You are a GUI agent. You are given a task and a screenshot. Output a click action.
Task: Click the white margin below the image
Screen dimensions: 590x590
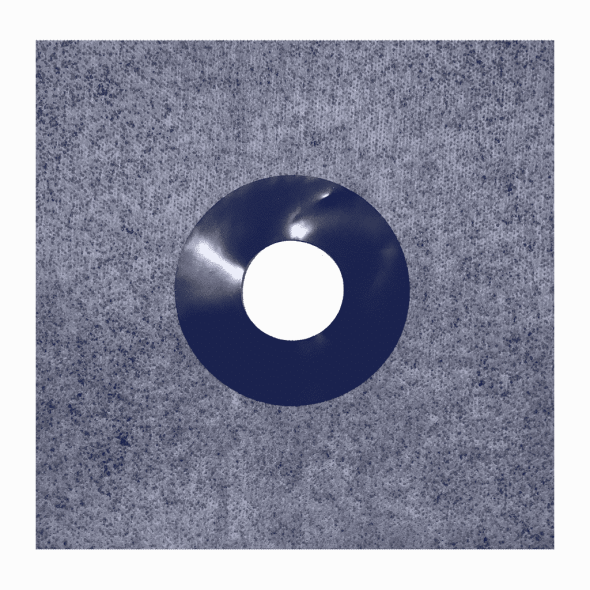[295, 570]
